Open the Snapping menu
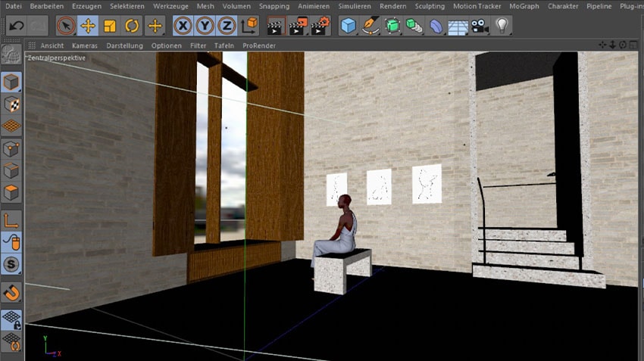The width and height of the screenshot is (644, 361). pyautogui.click(x=274, y=6)
